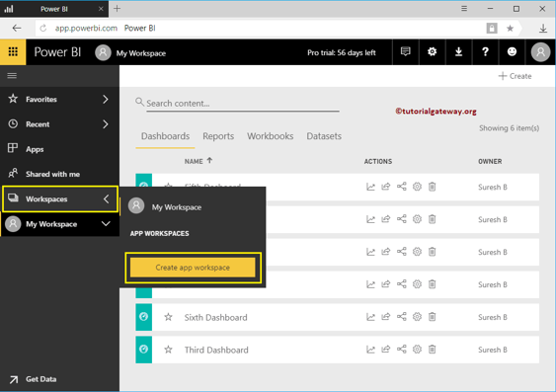View usage metrics for first dashboard row
The image size is (556, 392).
tap(370, 187)
